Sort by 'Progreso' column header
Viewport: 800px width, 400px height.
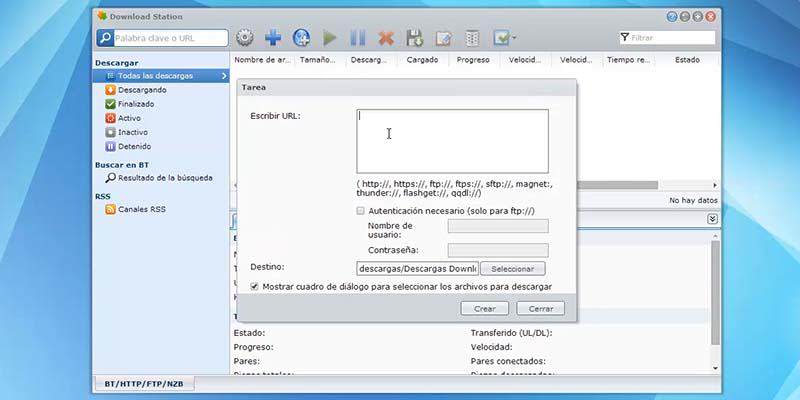click(x=473, y=60)
